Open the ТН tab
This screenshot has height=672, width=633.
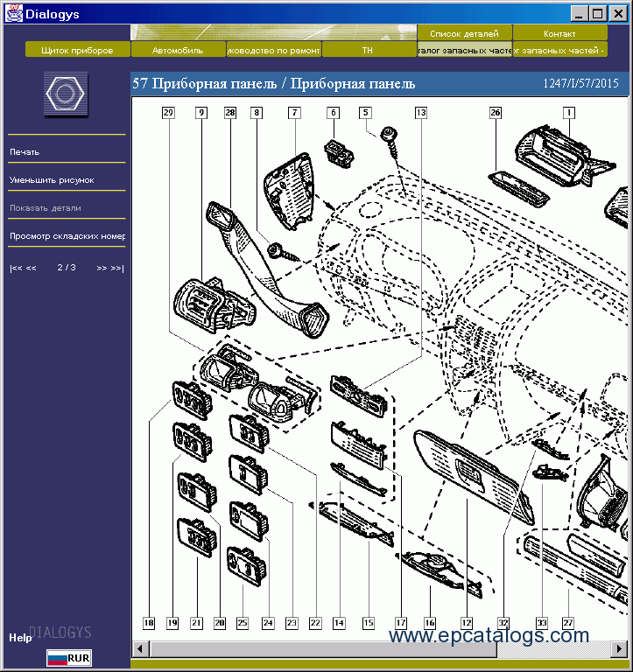point(368,50)
